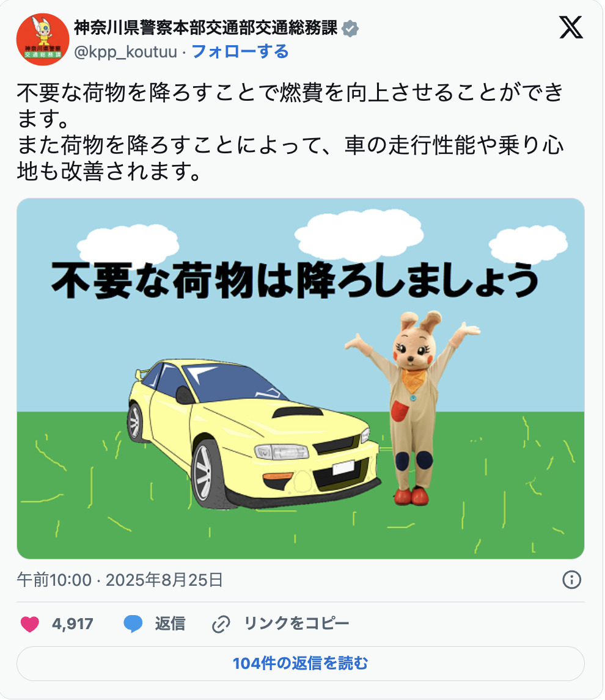Click the tweet text about 不要な荷物

(290, 132)
